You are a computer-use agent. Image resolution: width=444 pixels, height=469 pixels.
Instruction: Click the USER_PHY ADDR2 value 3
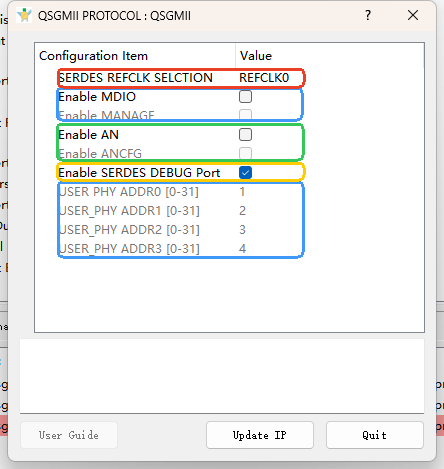(242, 230)
